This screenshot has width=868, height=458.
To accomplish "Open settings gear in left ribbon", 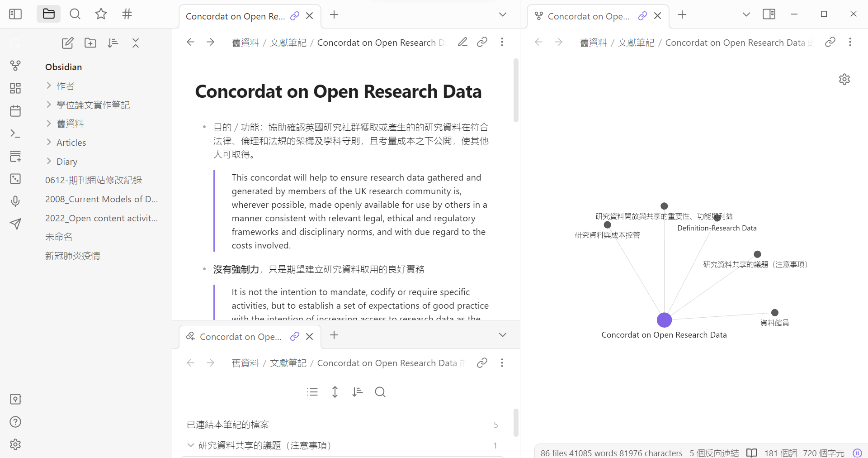I will pos(15,444).
